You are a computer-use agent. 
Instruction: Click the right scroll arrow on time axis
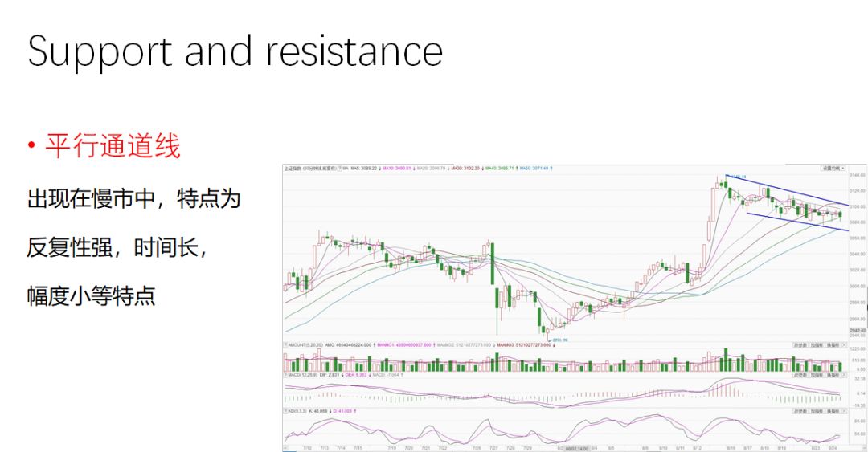pos(865,447)
